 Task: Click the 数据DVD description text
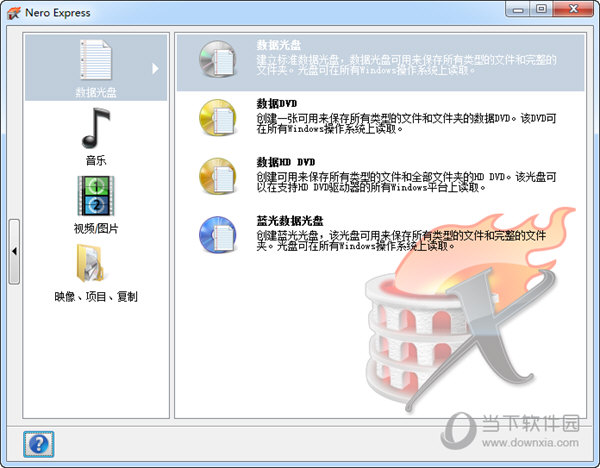(406, 124)
